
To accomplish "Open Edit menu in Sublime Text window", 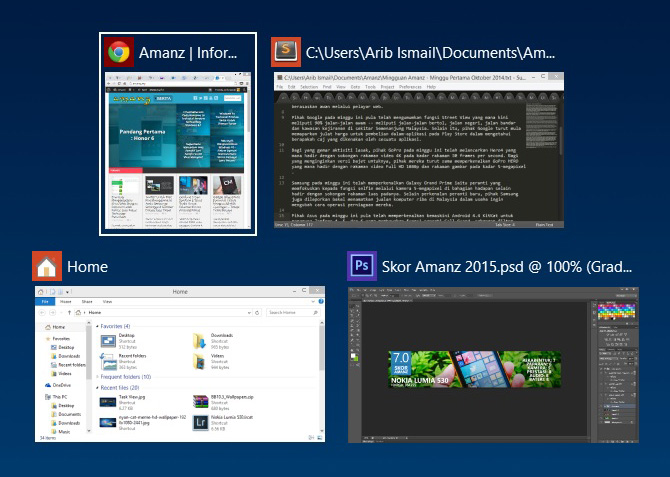I will (x=292, y=87).
